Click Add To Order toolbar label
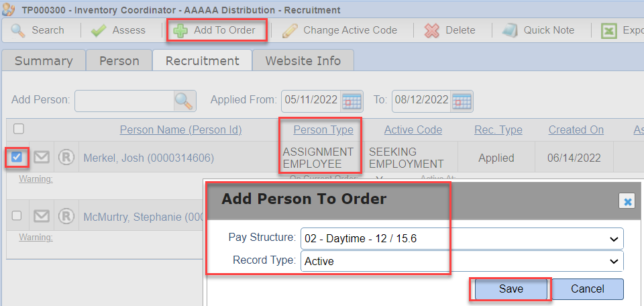644x306 pixels. pyautogui.click(x=224, y=30)
